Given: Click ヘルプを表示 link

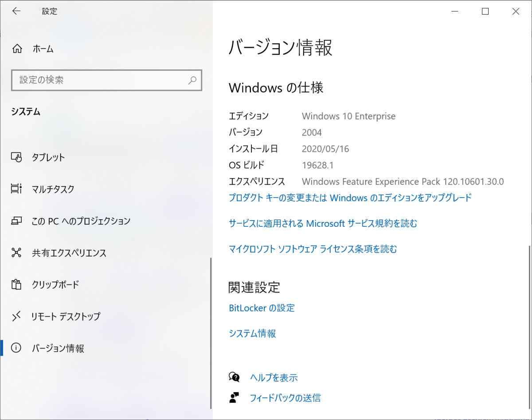Looking at the screenshot, I should pyautogui.click(x=274, y=377).
